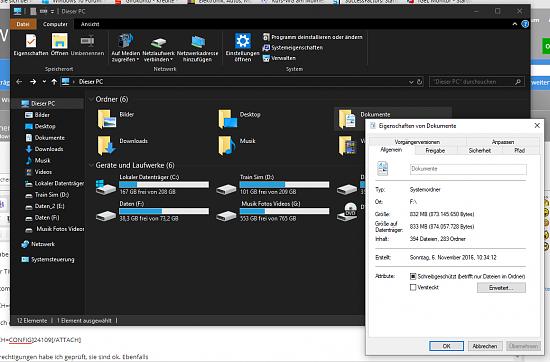Select Musik Fotos Videos (G:) drive icon
Screen dimensions: 550x362
[226, 216]
